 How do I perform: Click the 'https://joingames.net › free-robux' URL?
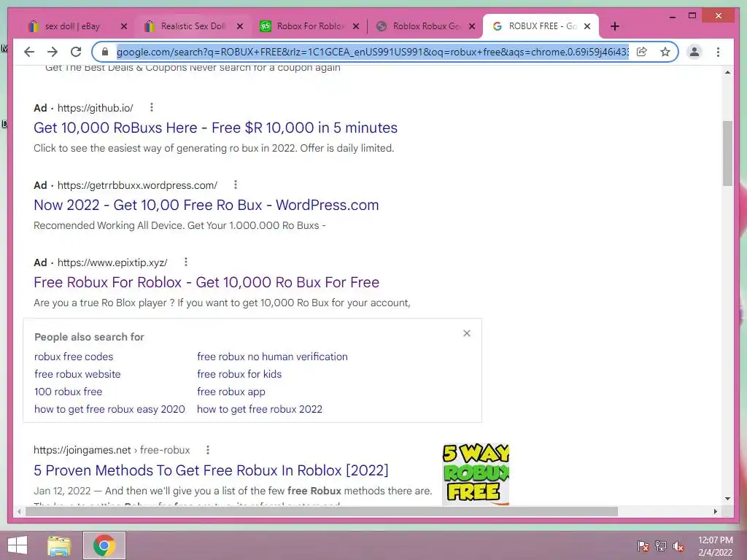[x=112, y=450]
